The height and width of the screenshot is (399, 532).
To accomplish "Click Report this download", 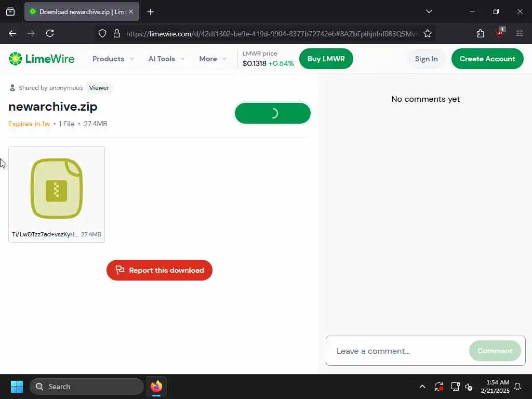I will 159,270.
